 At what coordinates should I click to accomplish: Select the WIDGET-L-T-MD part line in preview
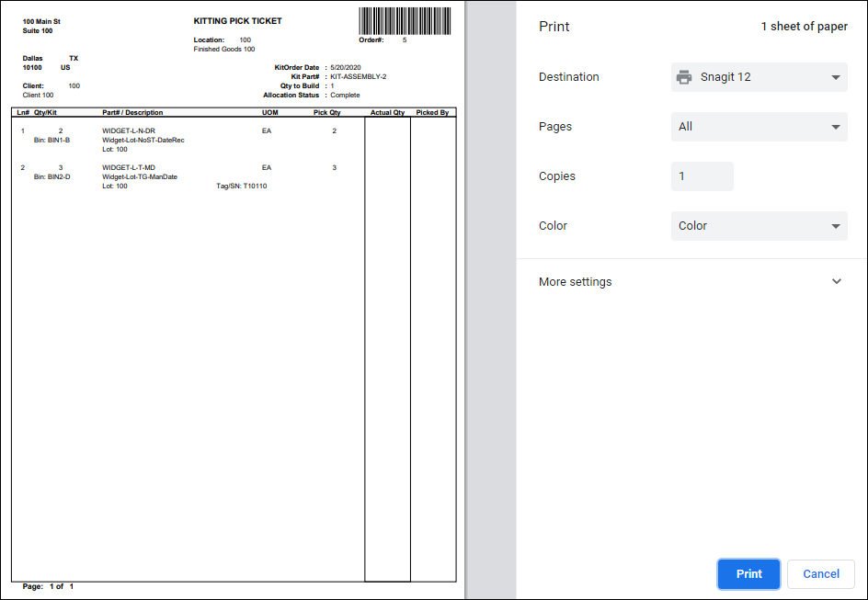pos(129,167)
